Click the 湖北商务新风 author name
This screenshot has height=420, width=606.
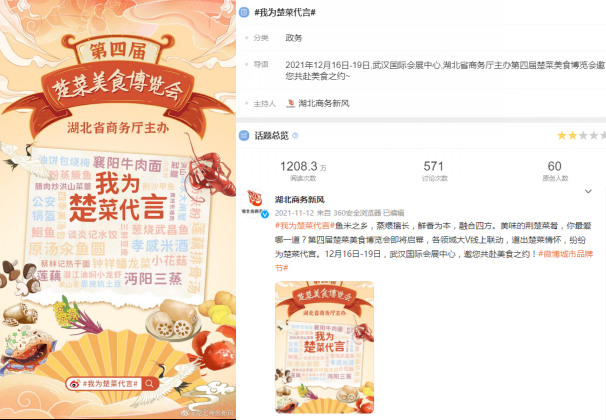pyautogui.click(x=300, y=200)
